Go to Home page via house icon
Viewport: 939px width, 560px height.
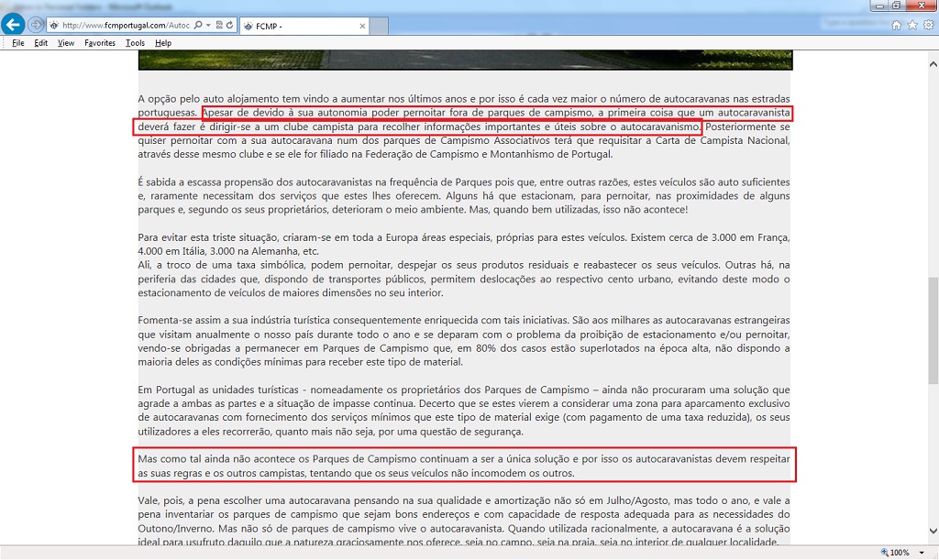(x=897, y=25)
